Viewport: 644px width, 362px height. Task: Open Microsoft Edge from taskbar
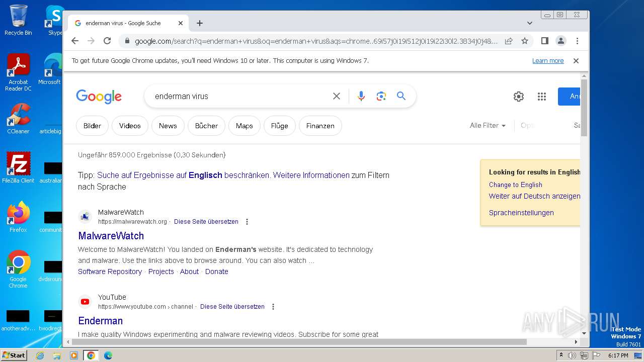[x=108, y=355]
